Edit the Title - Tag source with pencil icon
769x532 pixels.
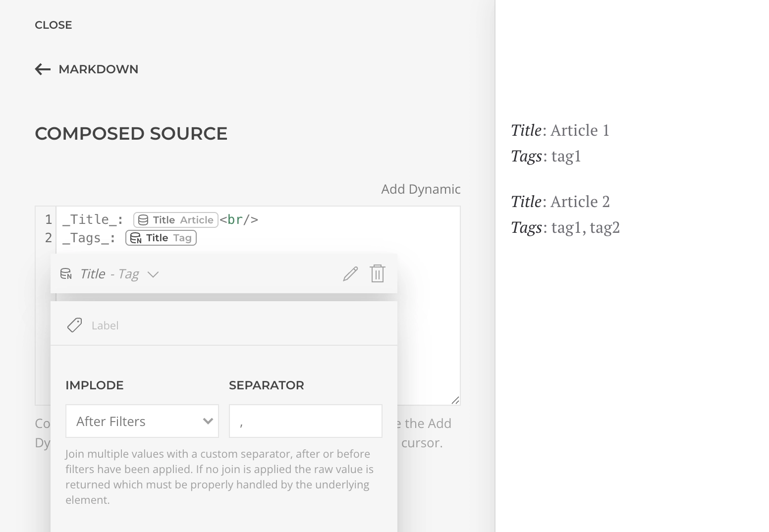click(x=350, y=274)
